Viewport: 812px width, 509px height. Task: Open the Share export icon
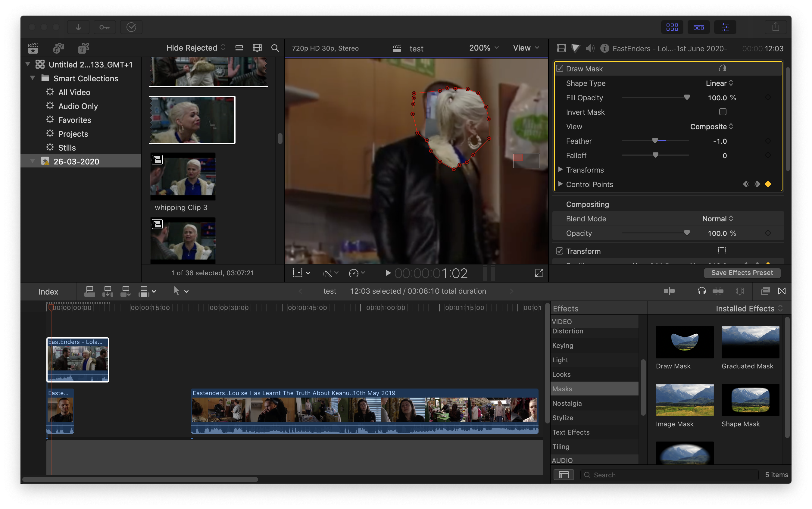[775, 27]
